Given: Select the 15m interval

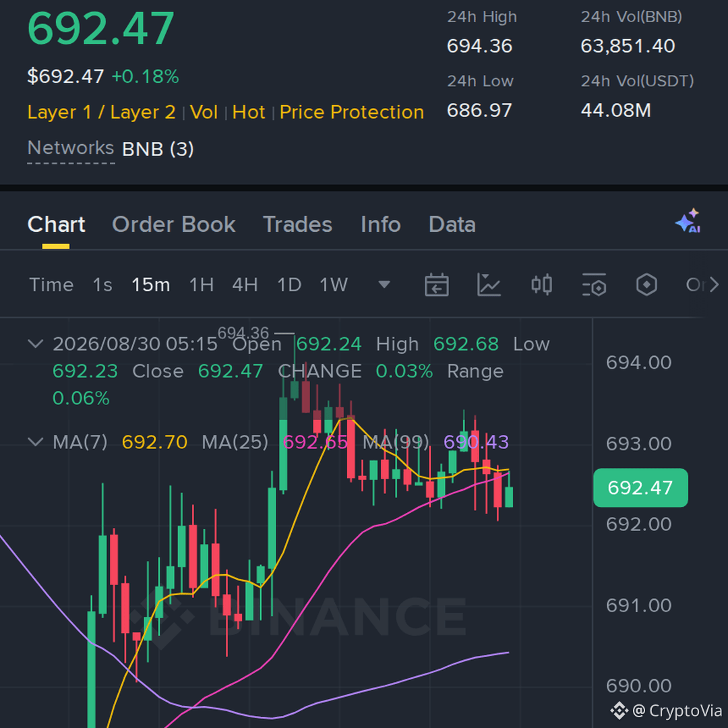Looking at the screenshot, I should (151, 284).
